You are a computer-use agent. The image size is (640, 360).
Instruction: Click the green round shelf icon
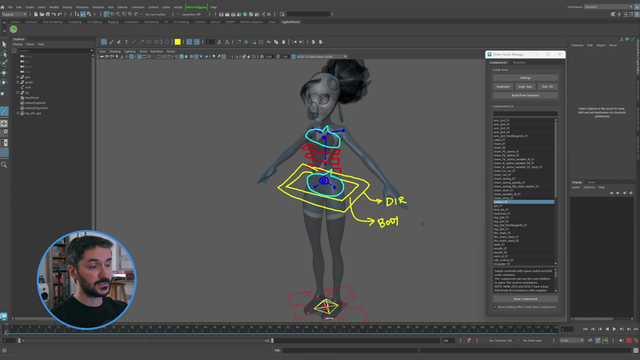pos(13,29)
